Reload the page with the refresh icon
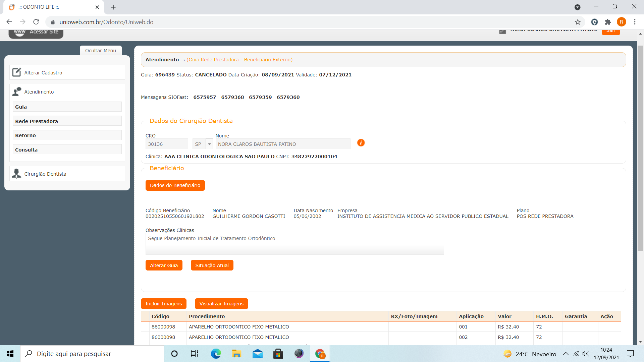The image size is (644, 362). (x=36, y=22)
